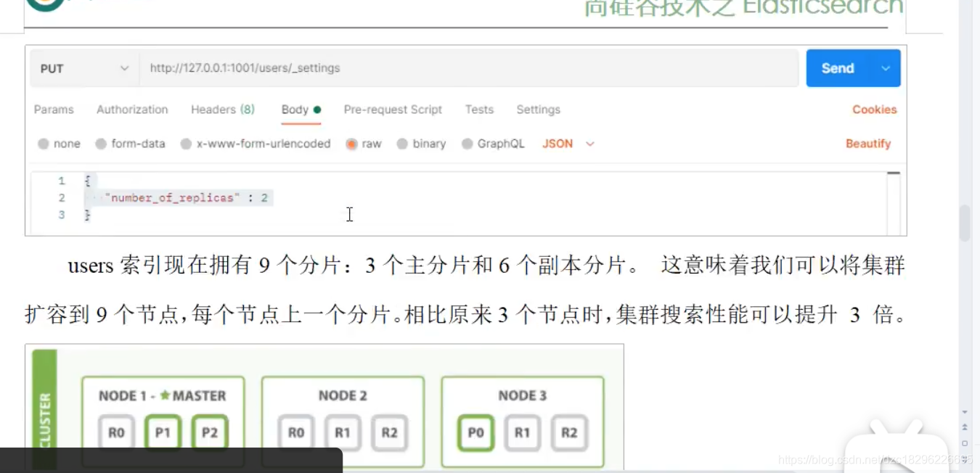The height and width of the screenshot is (473, 980).
Task: Open the JSON format dropdown
Action: click(x=568, y=144)
